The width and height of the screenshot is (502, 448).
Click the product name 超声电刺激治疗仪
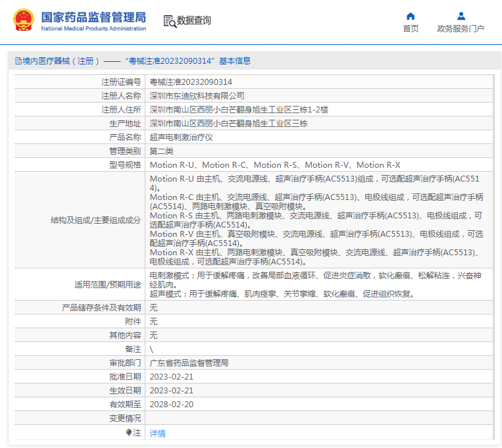point(181,137)
